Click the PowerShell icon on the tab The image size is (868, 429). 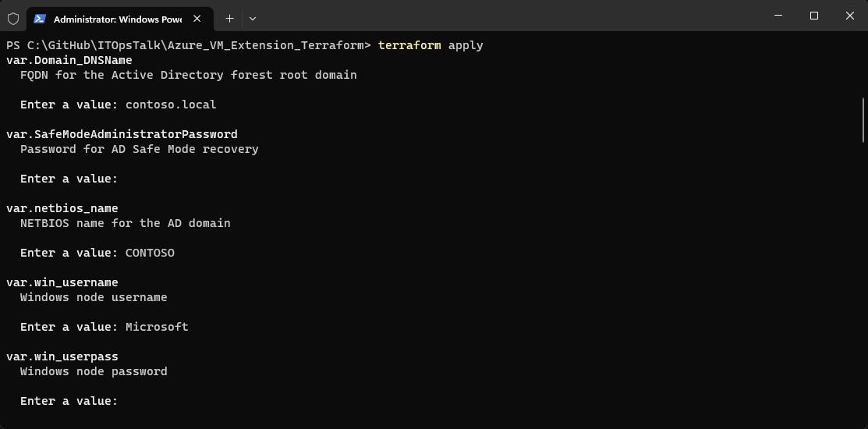click(40, 18)
